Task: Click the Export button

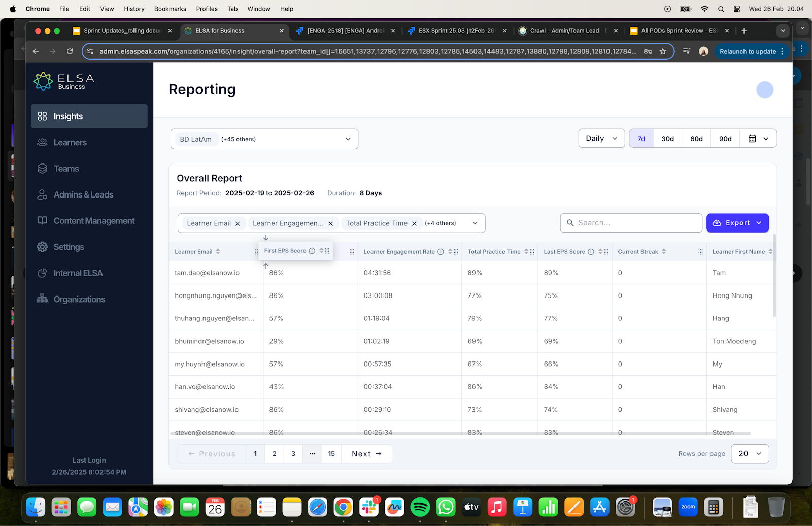Action: point(737,223)
